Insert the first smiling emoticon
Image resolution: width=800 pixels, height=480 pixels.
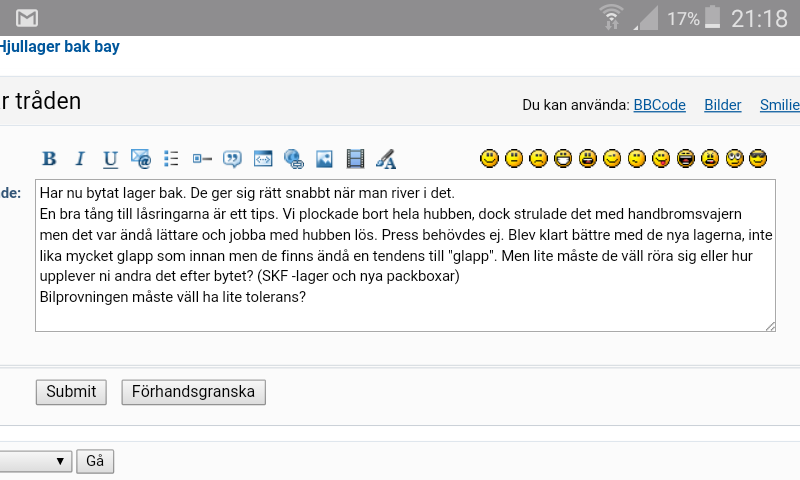pos(490,158)
